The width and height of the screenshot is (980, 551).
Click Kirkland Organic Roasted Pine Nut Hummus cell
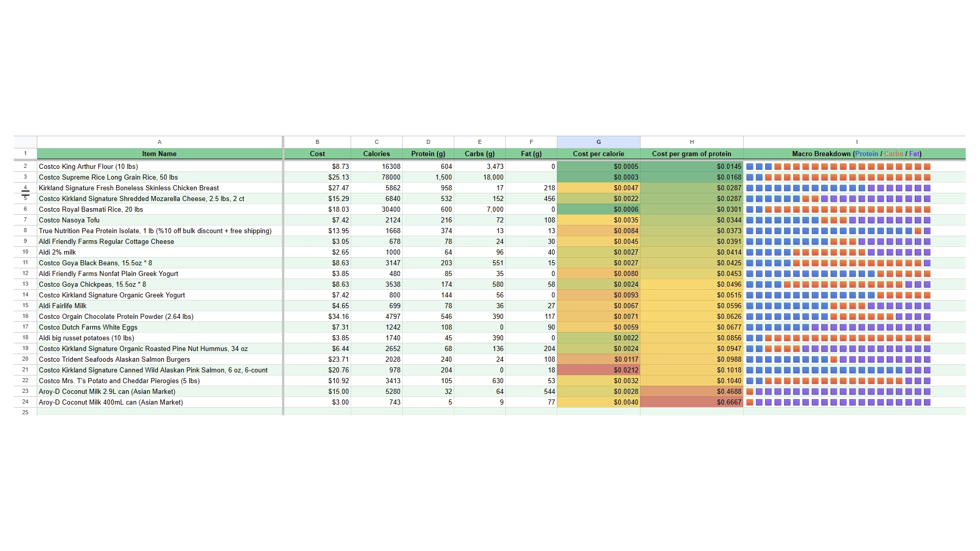click(x=159, y=348)
